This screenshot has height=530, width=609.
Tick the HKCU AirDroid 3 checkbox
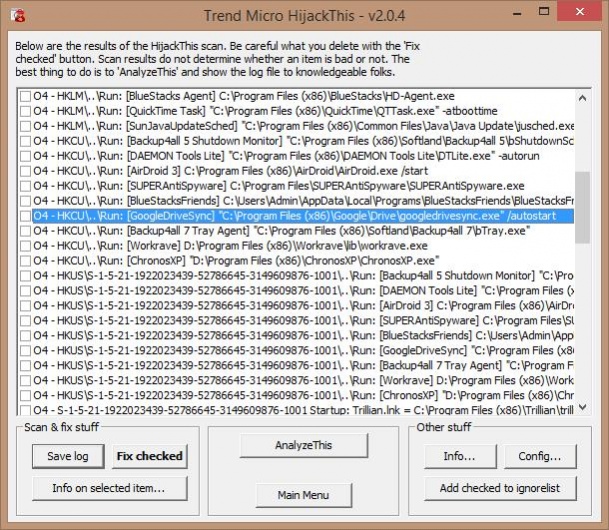pyautogui.click(x=26, y=171)
